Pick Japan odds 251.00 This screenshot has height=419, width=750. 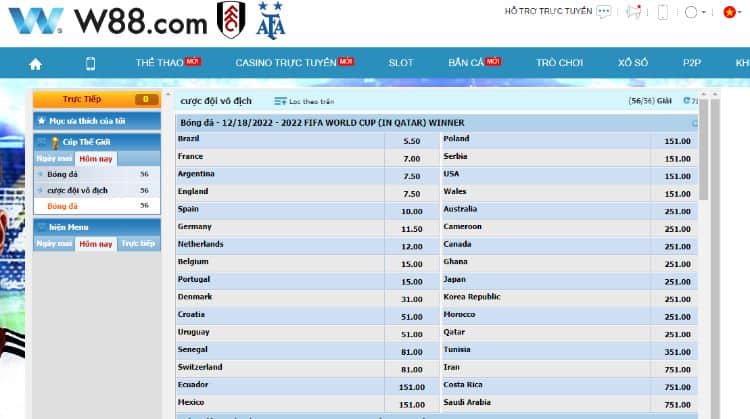tap(677, 282)
